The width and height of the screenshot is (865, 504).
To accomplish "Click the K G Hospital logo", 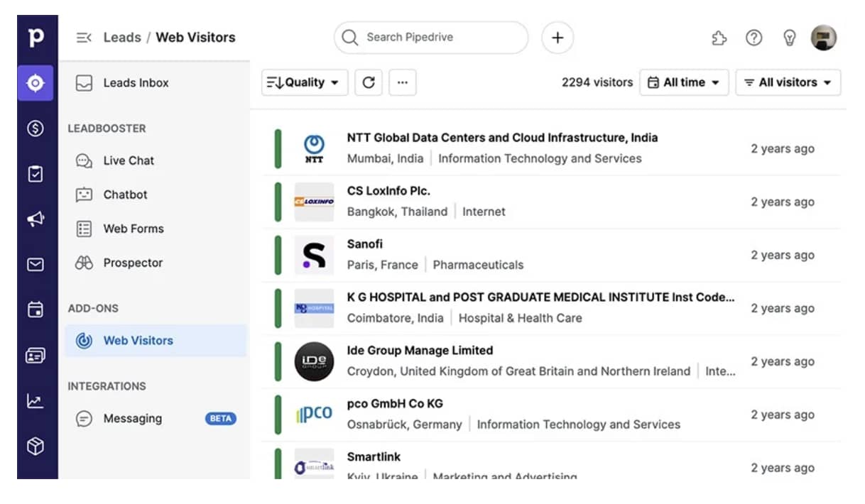I will point(314,309).
